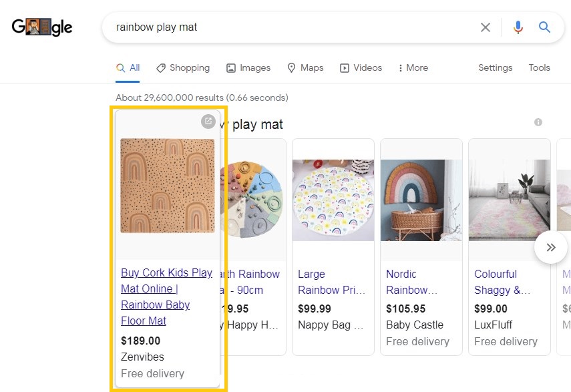Select the Large Rainbow Print mat image
The width and height of the screenshot is (571, 392).
(333, 200)
